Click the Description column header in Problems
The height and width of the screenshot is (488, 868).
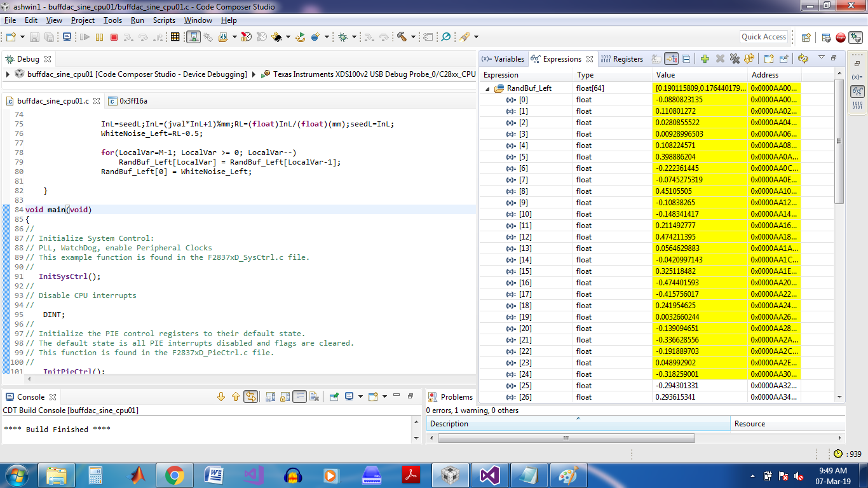coord(578,424)
